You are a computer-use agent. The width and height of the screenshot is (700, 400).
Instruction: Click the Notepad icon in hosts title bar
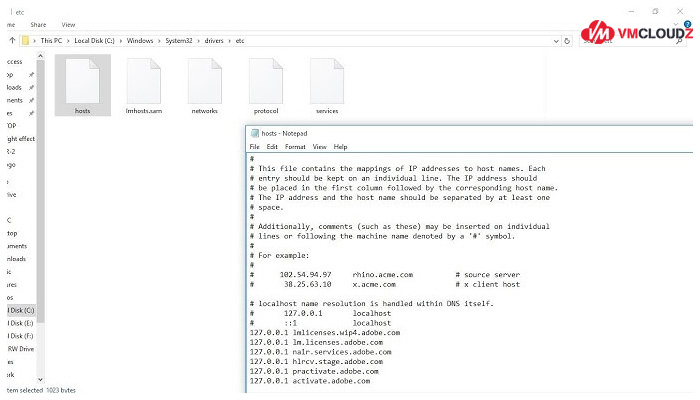point(255,133)
